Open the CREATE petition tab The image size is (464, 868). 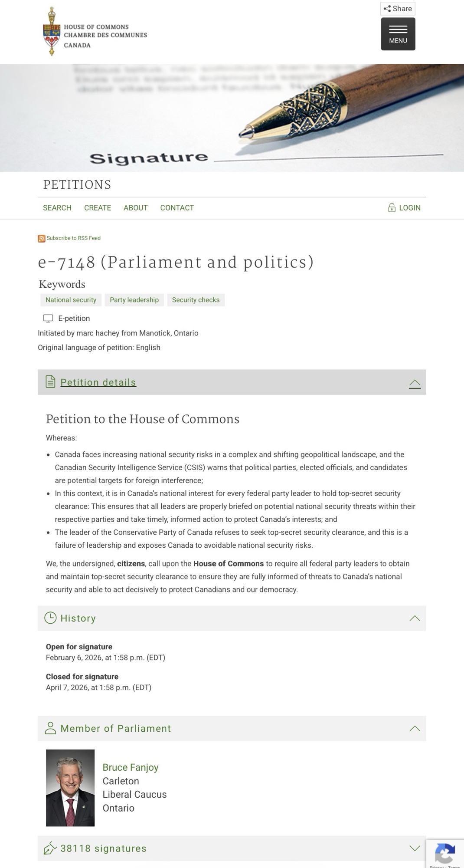click(x=98, y=208)
